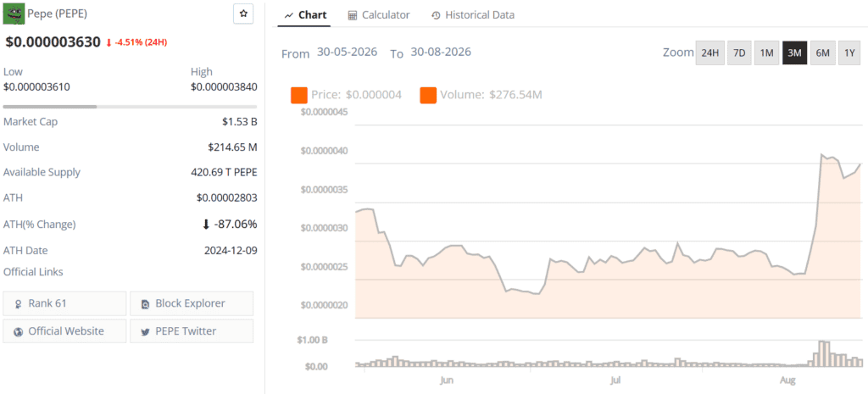Screen dimensions: 868x394
Task: Click the Market Cap value $1.53 B
Action: coord(239,122)
